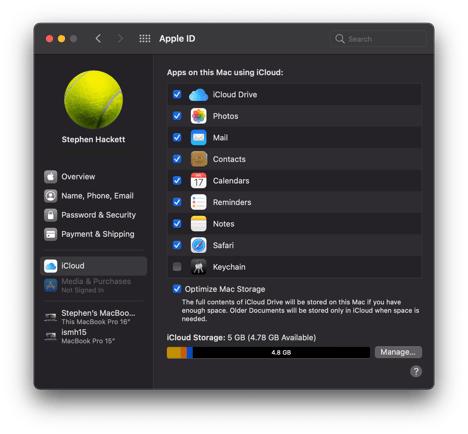Open Password & Security section
468x434 pixels.
coord(93,215)
